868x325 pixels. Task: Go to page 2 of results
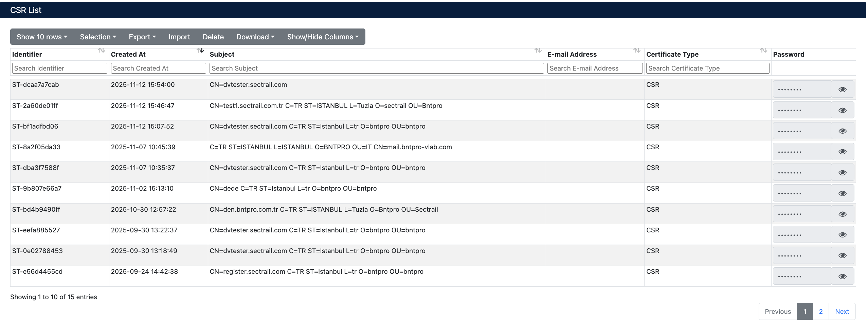click(820, 311)
